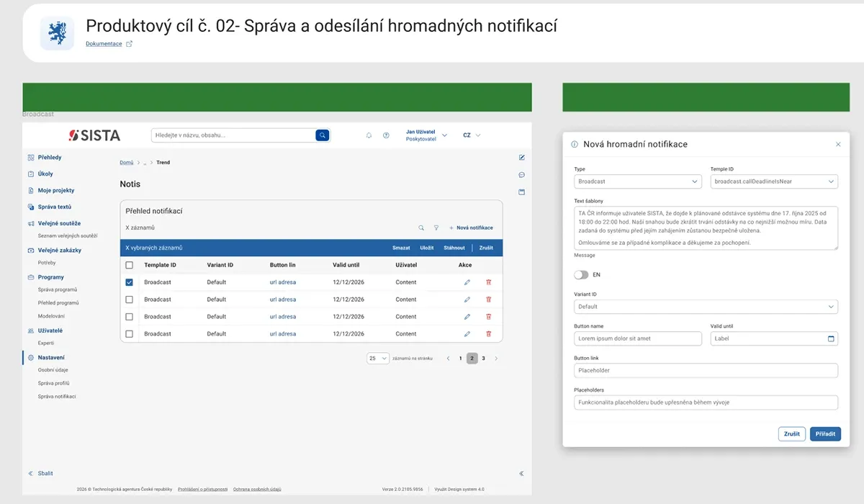Click the lion emblem in page header
This screenshot has height=504, width=864.
click(57, 33)
